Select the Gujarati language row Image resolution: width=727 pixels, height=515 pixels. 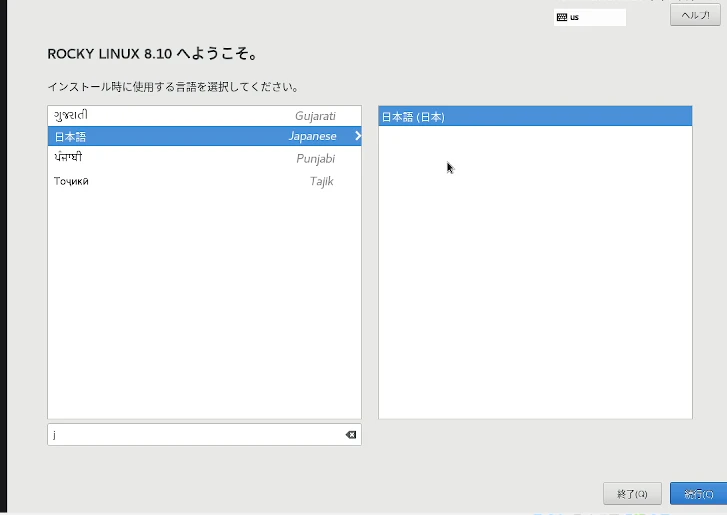click(204, 115)
